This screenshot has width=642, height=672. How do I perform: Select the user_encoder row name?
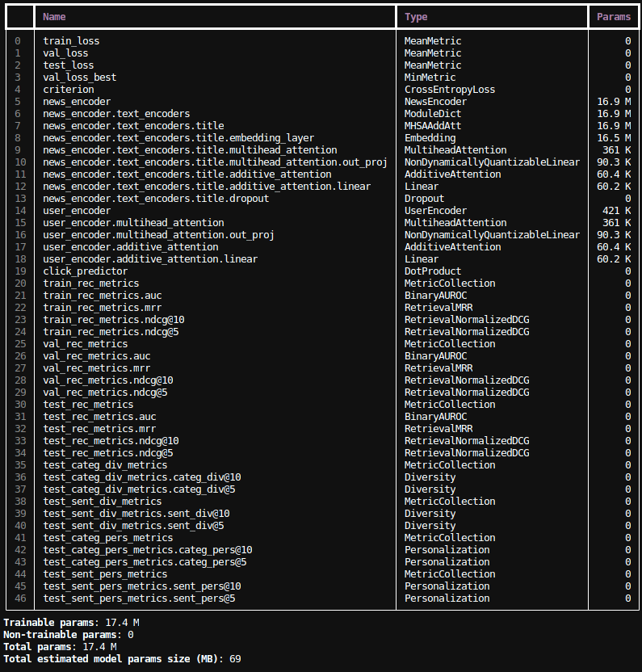[77, 211]
